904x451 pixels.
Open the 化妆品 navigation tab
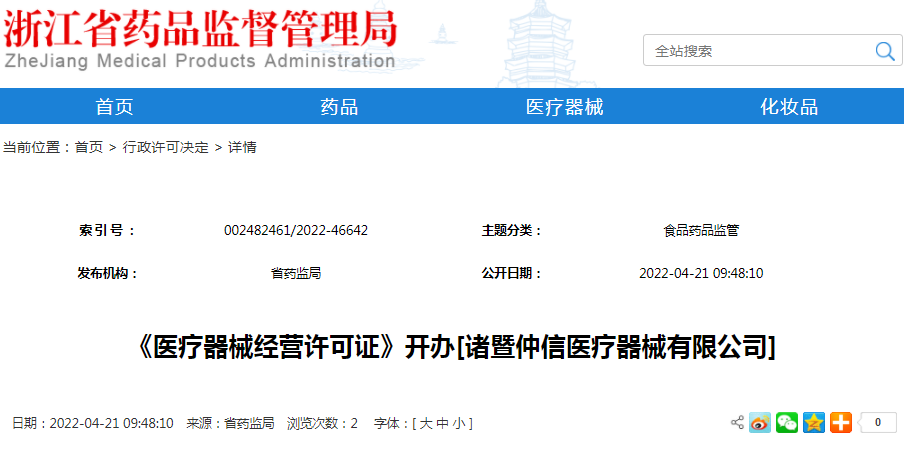point(789,107)
